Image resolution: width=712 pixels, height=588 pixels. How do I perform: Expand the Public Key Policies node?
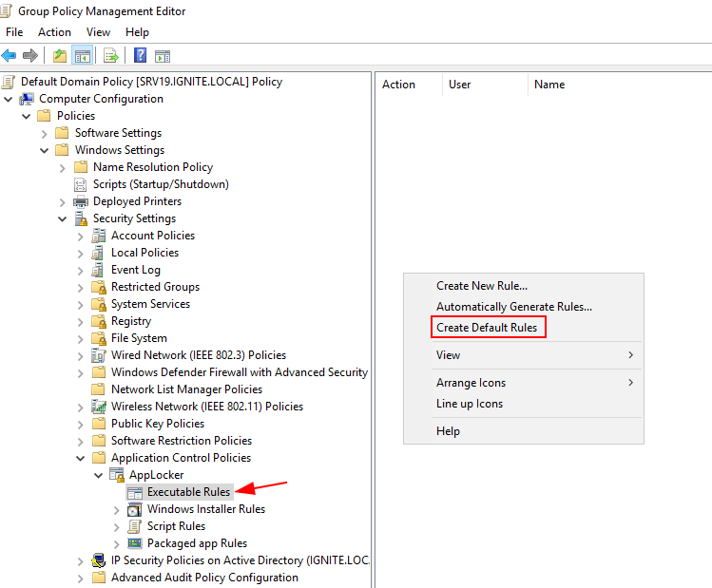81,425
